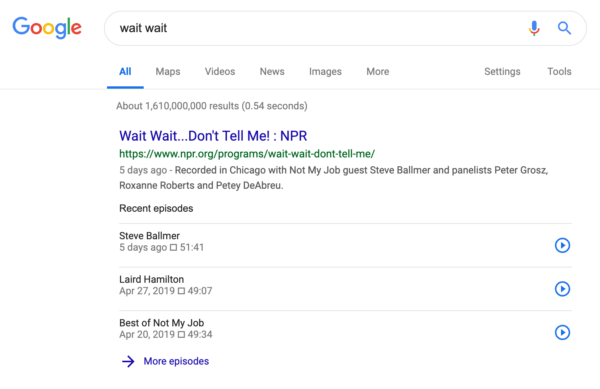Click the npr.org green URL link
600x389 pixels.
click(247, 154)
